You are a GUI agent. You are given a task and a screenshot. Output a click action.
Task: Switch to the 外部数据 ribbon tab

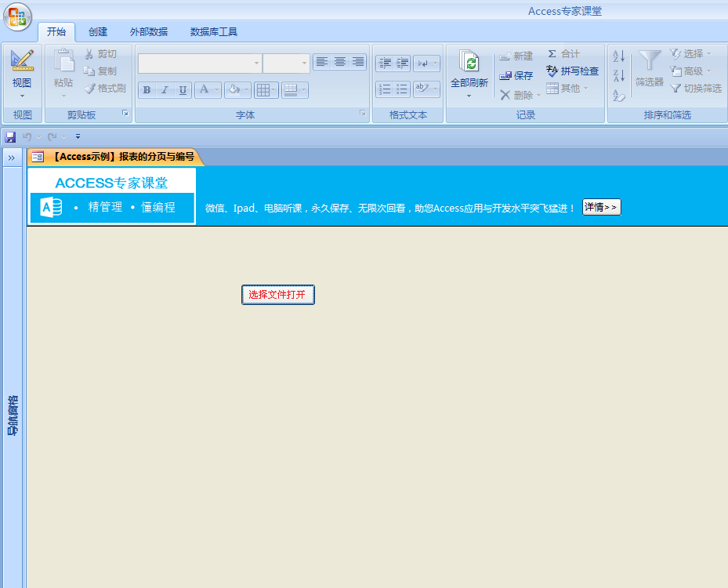[149, 31]
